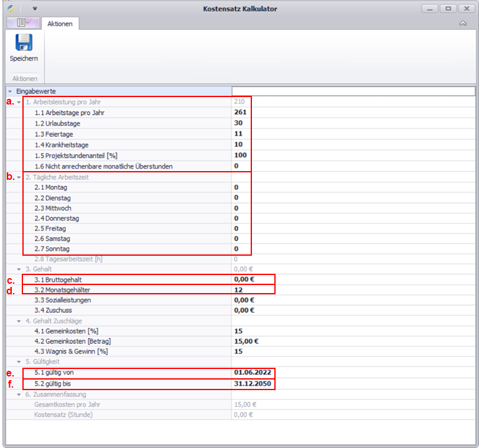This screenshot has width=479, height=448.
Task: Select the Bruttogehalt value field
Action: click(x=252, y=279)
